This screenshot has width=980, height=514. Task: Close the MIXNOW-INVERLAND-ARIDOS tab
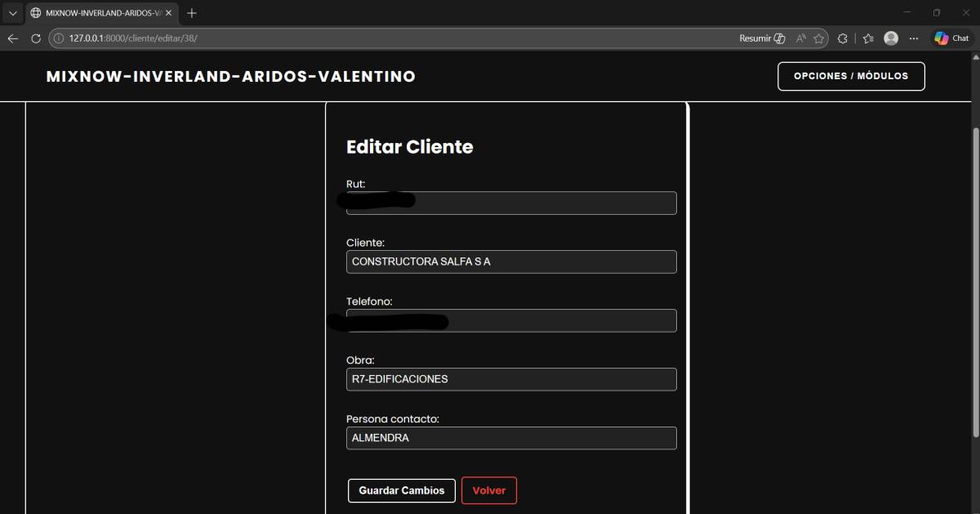[x=168, y=13]
